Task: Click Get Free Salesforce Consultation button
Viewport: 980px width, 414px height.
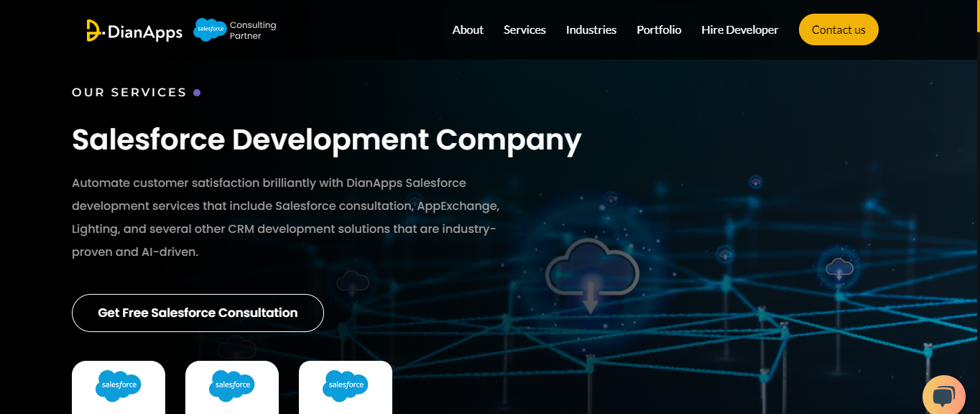Action: click(198, 313)
